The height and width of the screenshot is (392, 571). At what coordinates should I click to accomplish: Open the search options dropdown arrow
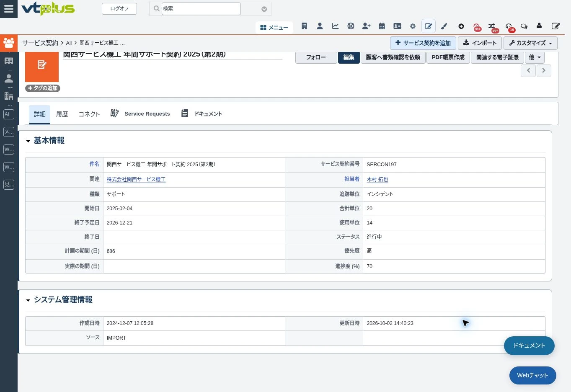(x=264, y=9)
